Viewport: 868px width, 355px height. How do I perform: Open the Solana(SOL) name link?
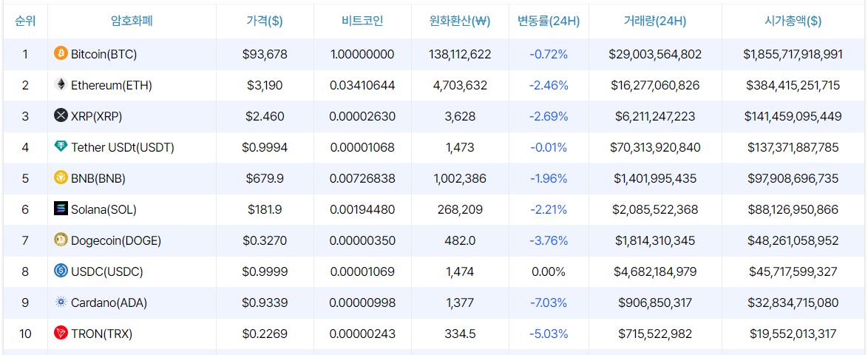pyautogui.click(x=104, y=209)
